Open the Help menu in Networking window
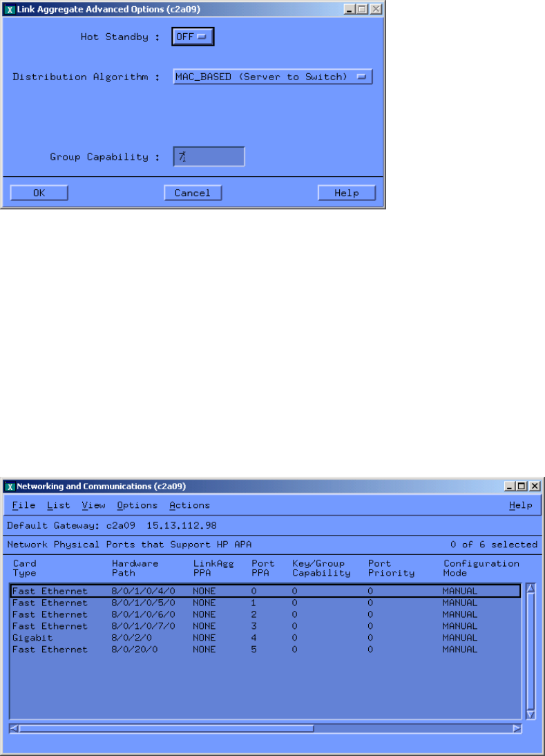This screenshot has height=756, width=545. tap(520, 505)
